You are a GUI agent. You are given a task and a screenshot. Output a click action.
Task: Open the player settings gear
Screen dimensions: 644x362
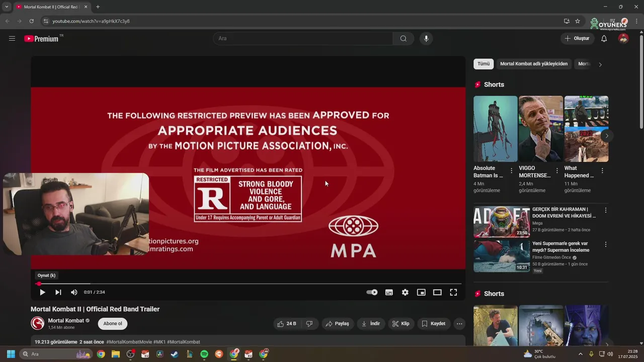click(405, 292)
